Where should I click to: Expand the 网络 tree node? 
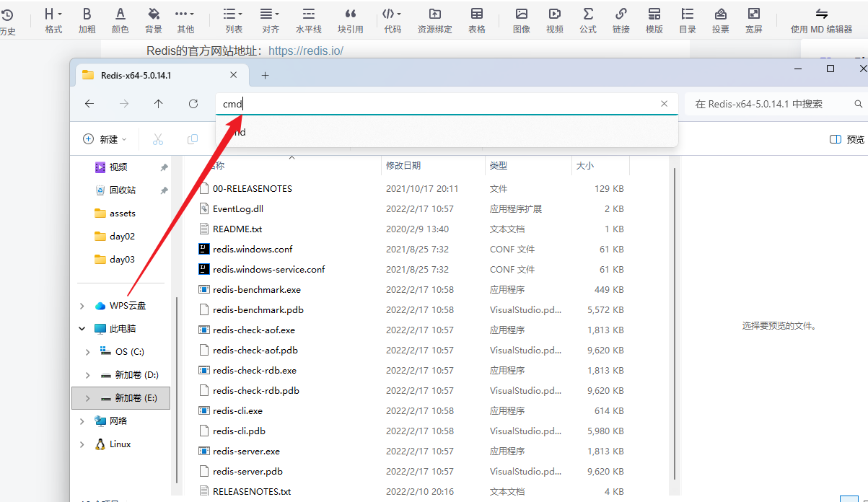(82, 421)
